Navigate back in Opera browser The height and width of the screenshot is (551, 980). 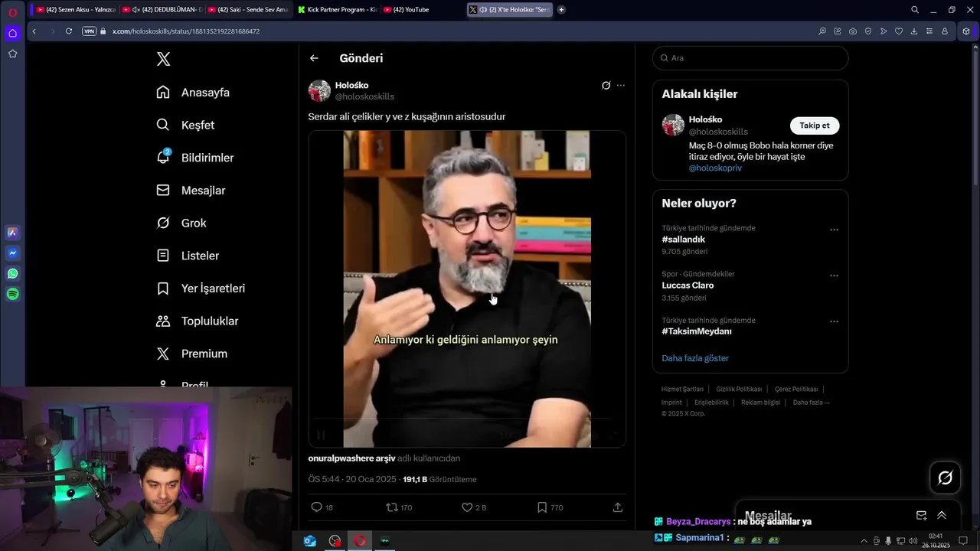pos(34,31)
